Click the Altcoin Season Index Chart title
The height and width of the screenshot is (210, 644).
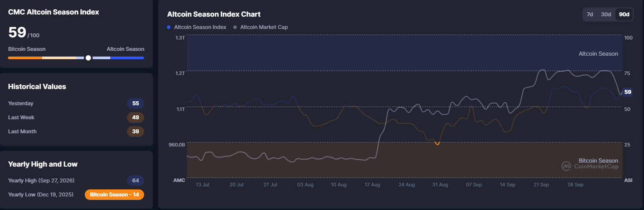[x=214, y=14]
